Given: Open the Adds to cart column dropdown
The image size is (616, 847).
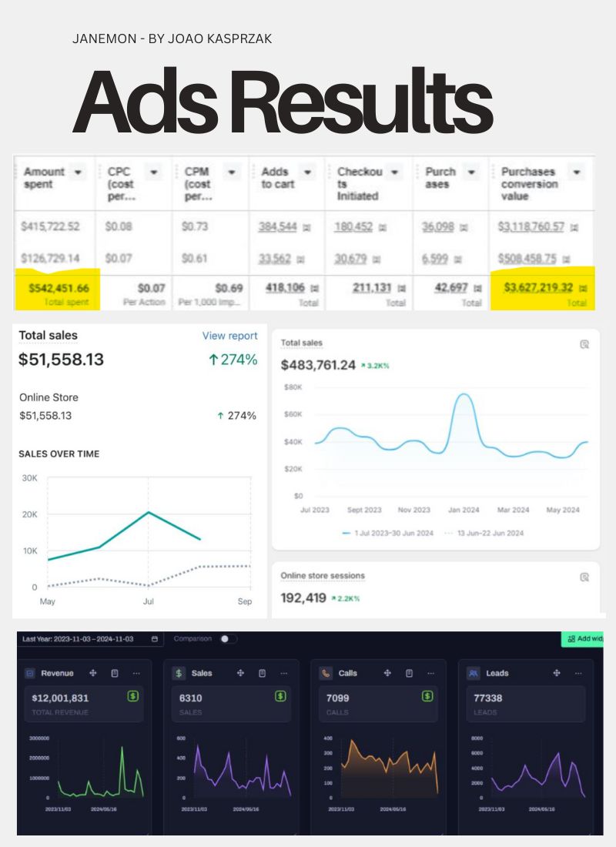Looking at the screenshot, I should tap(308, 172).
